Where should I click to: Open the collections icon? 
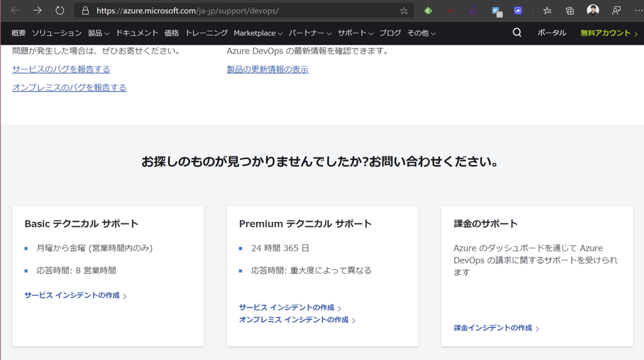click(x=570, y=11)
